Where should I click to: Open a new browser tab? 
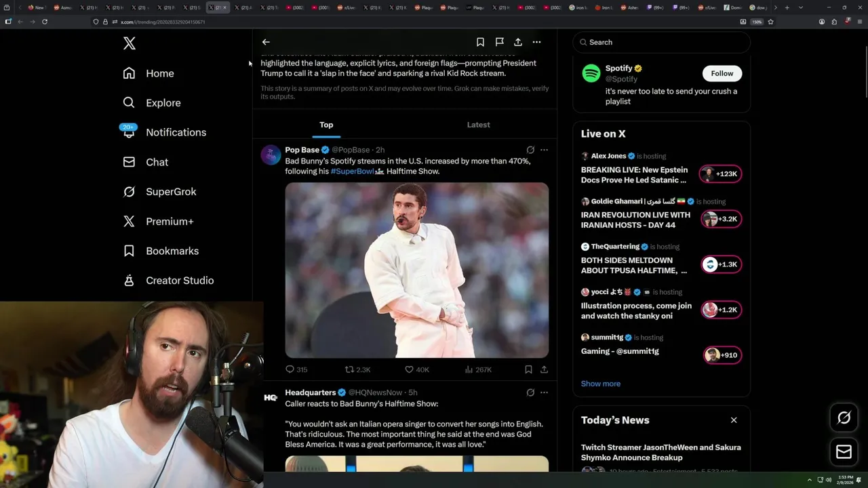point(787,7)
